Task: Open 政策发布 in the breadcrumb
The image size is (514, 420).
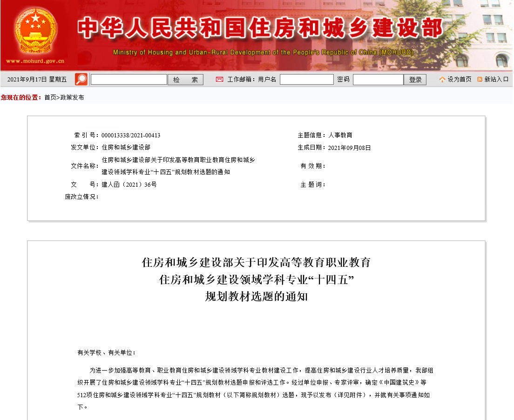Action: [x=72, y=98]
